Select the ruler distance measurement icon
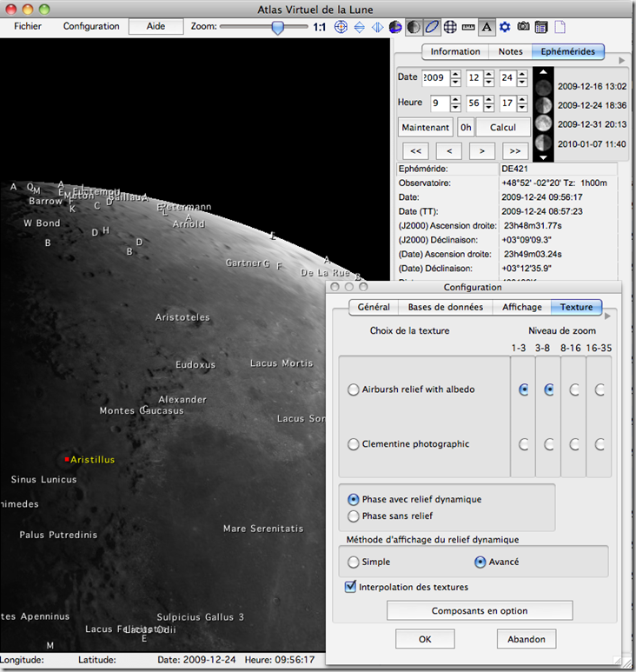636x672 pixels. (x=468, y=28)
